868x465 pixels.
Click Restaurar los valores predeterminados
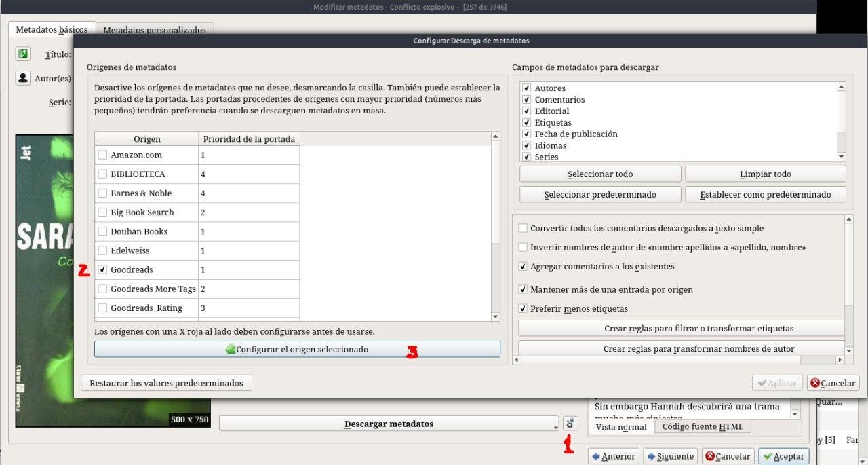[x=166, y=383]
